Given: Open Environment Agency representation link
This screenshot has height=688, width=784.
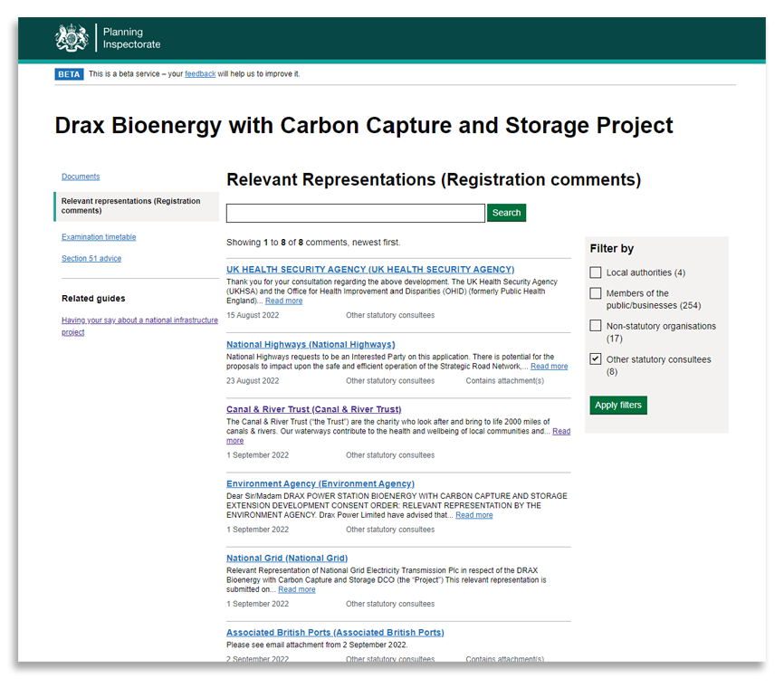Looking at the screenshot, I should [x=320, y=484].
